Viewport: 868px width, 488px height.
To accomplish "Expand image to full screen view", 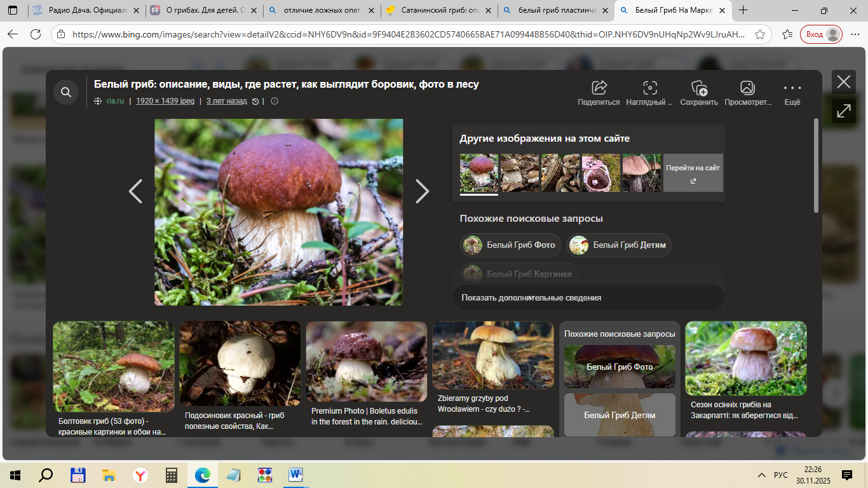I will (x=843, y=111).
